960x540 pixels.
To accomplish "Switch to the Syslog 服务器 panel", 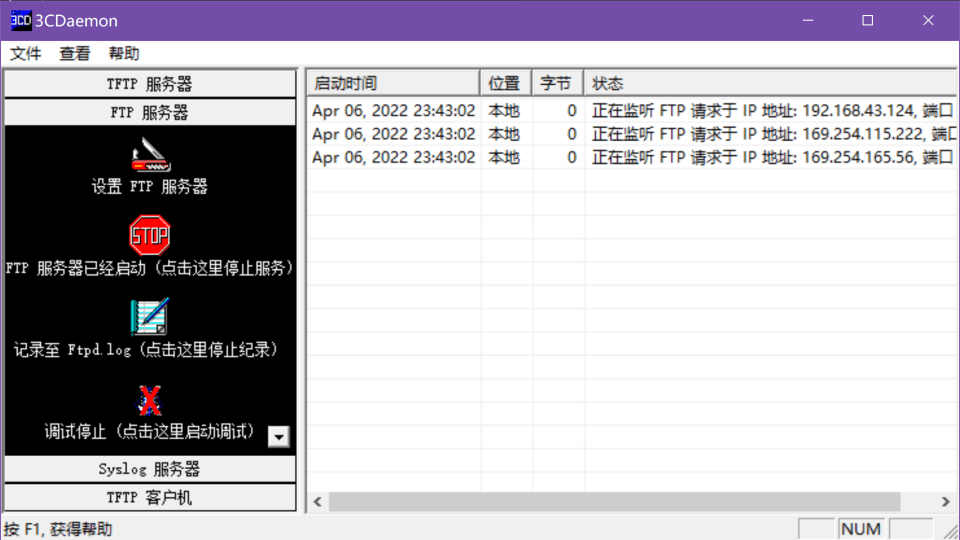I will pyautogui.click(x=150, y=469).
